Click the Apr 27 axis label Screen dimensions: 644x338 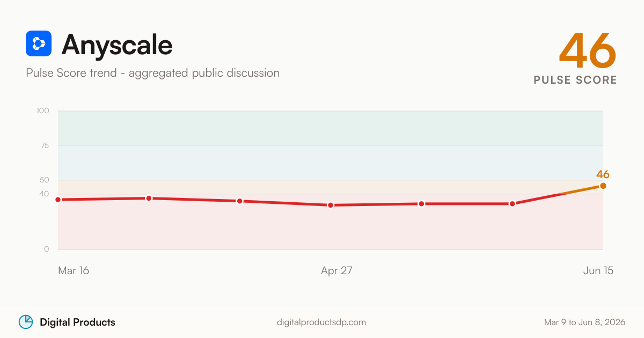click(x=336, y=270)
